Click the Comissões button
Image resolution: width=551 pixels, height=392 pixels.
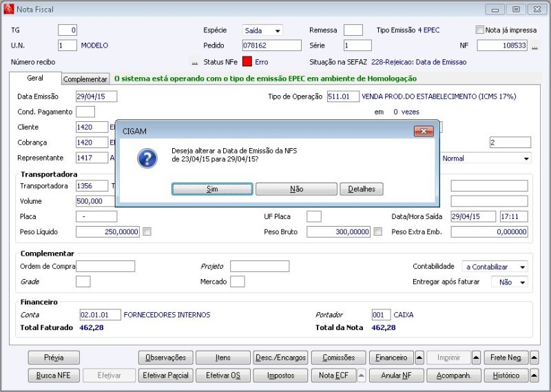click(338, 358)
